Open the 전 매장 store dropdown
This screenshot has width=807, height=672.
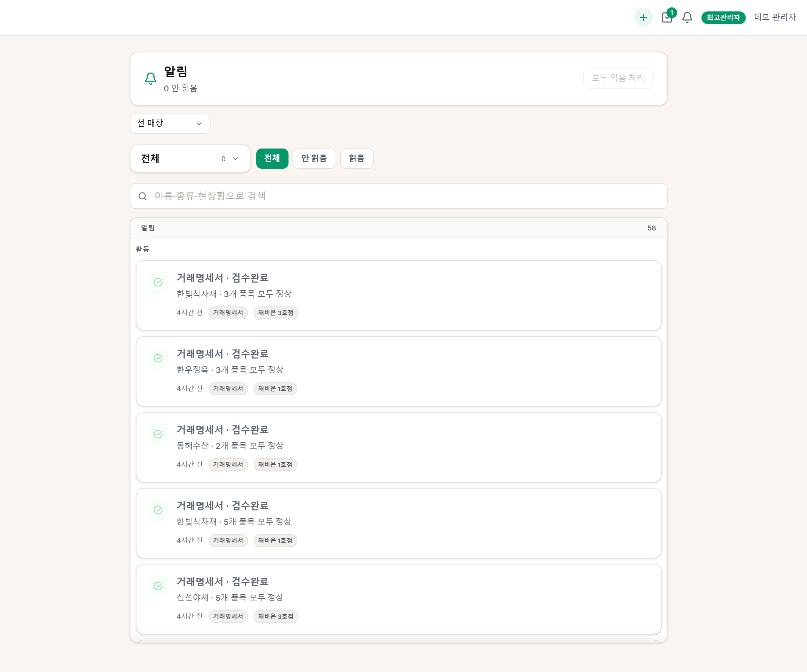point(170,123)
